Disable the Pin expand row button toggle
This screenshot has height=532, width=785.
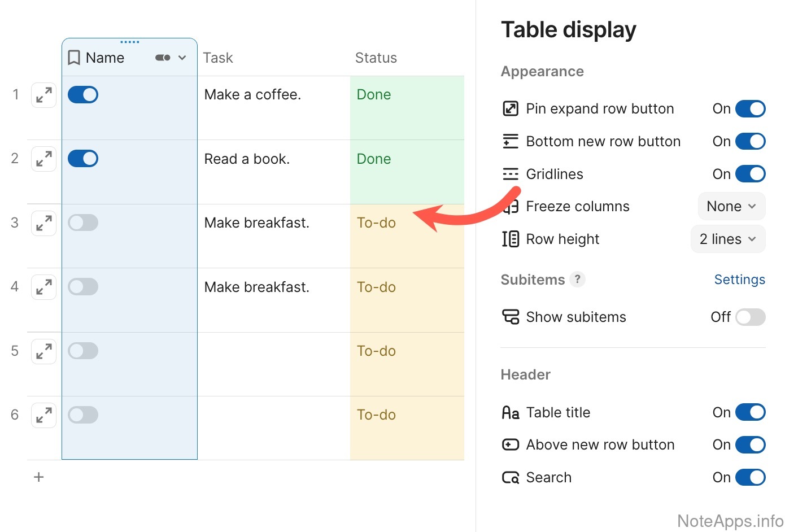750,108
